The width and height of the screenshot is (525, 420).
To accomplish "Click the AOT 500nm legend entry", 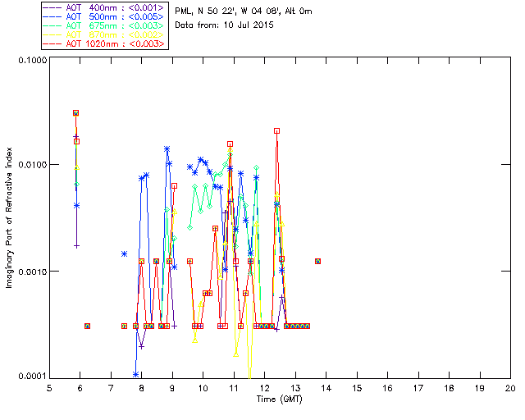I will click(103, 16).
